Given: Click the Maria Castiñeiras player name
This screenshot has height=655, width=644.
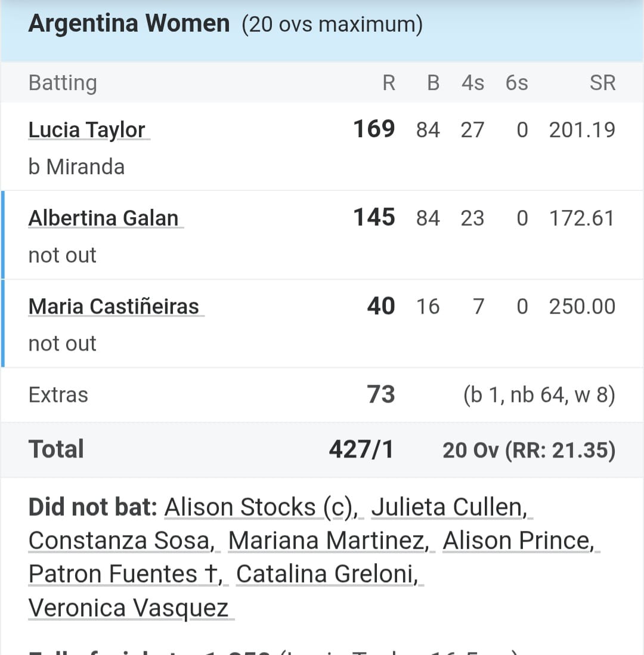Looking at the screenshot, I should pos(114,307).
